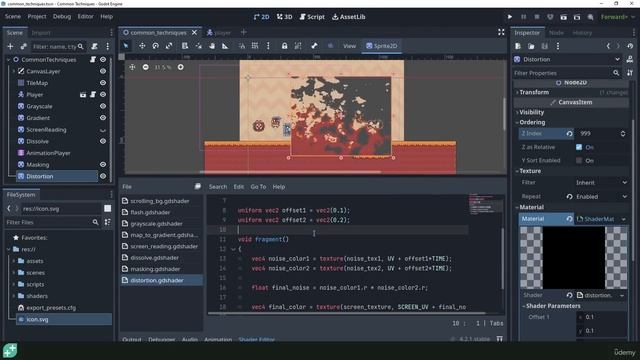Stop the running project
This screenshot has width=640, height=360.
(537, 17)
